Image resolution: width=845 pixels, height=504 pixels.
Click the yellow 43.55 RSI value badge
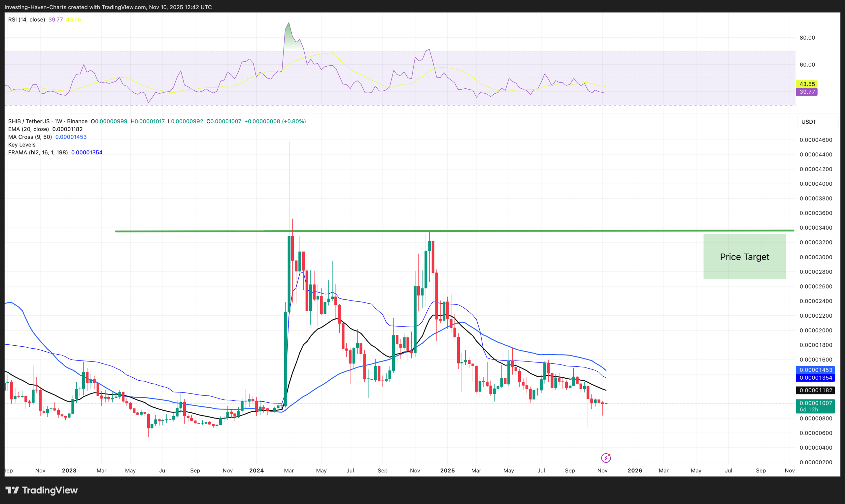click(x=807, y=83)
